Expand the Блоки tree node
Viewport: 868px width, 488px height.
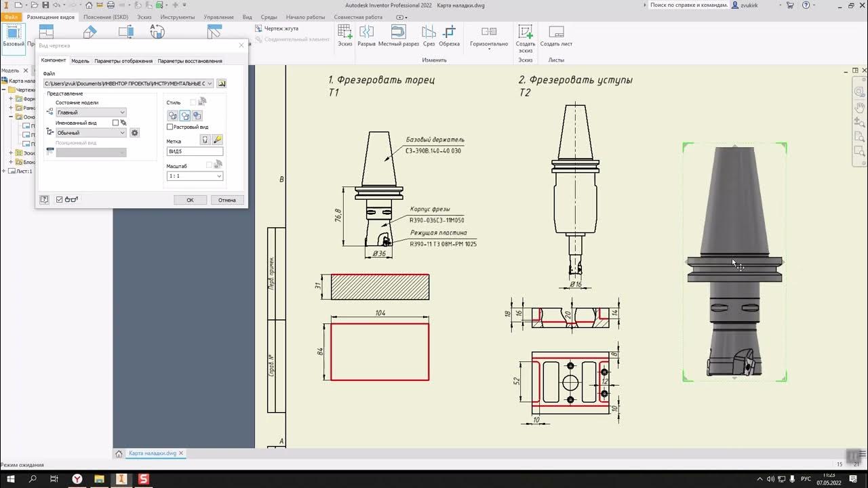point(11,162)
